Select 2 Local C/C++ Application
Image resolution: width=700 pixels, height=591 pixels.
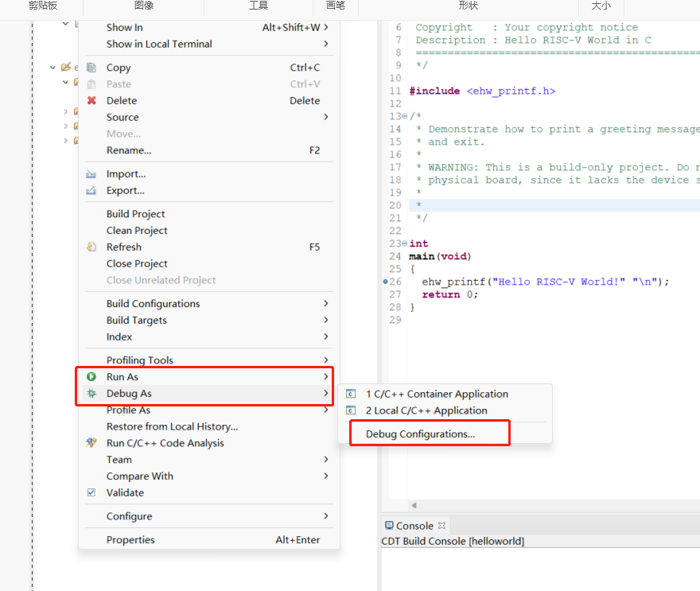[426, 411]
